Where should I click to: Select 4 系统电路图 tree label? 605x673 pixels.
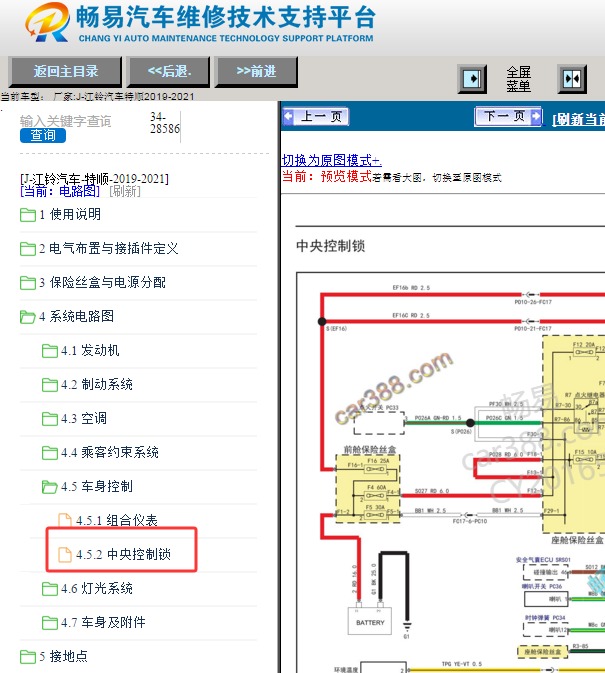click(76, 316)
